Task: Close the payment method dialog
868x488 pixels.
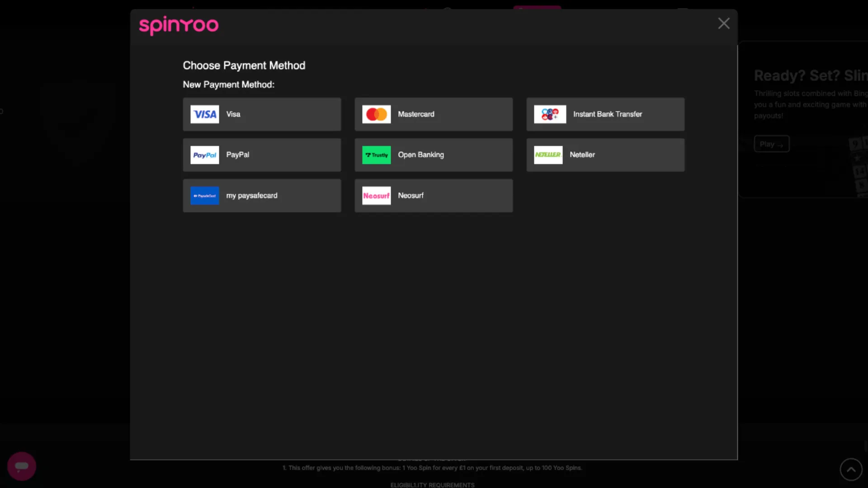Action: (x=724, y=23)
